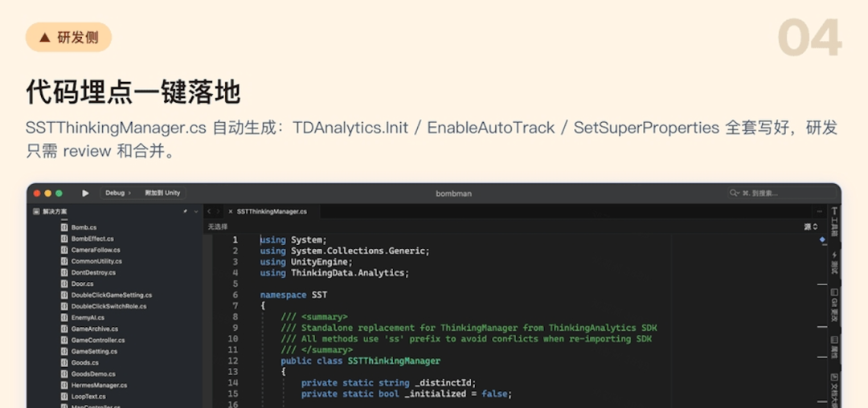
Task: Click the C# file icon beside GameArchive.cs
Action: tap(64, 329)
